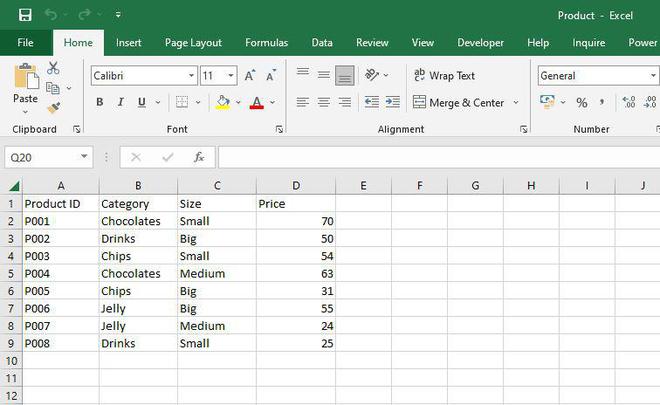The height and width of the screenshot is (405, 660).
Task: Open the View tab
Action: pos(423,43)
